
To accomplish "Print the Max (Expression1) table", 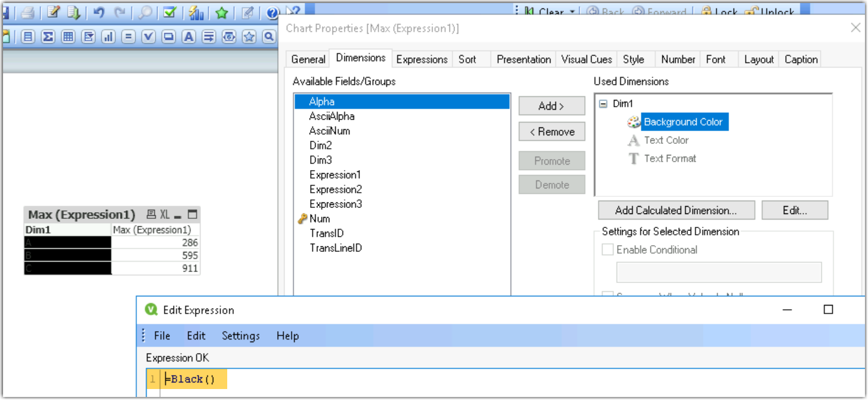I will click(152, 215).
